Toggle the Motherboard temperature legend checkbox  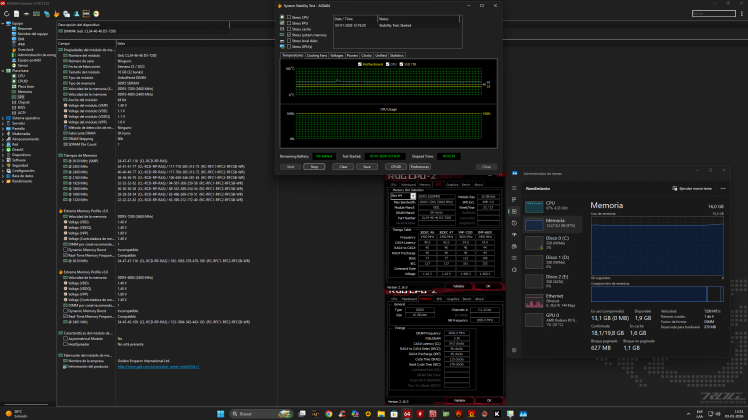click(360, 65)
